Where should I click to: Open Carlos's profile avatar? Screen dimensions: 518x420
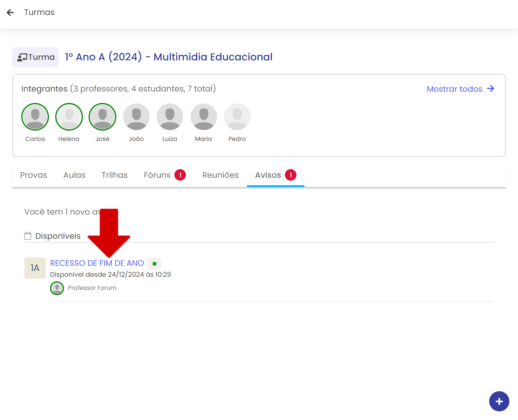(35, 117)
